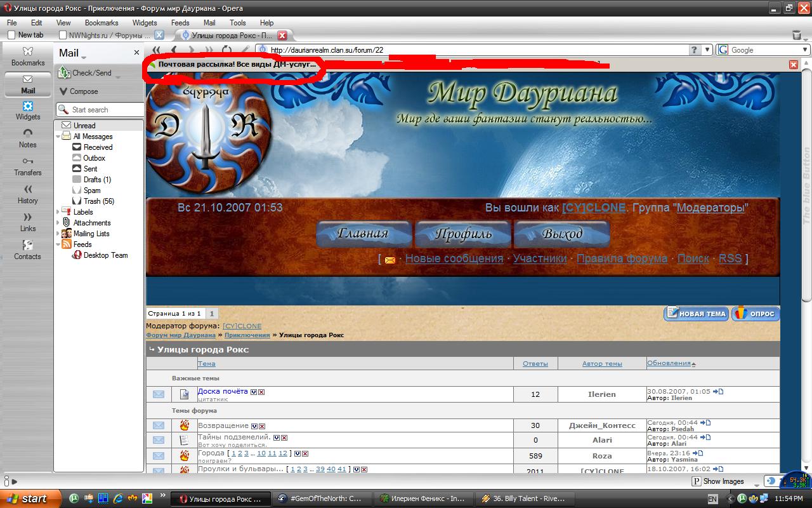Screen dimensions: 812x508
Task: Expand the Labels tree node
Action: 58,212
